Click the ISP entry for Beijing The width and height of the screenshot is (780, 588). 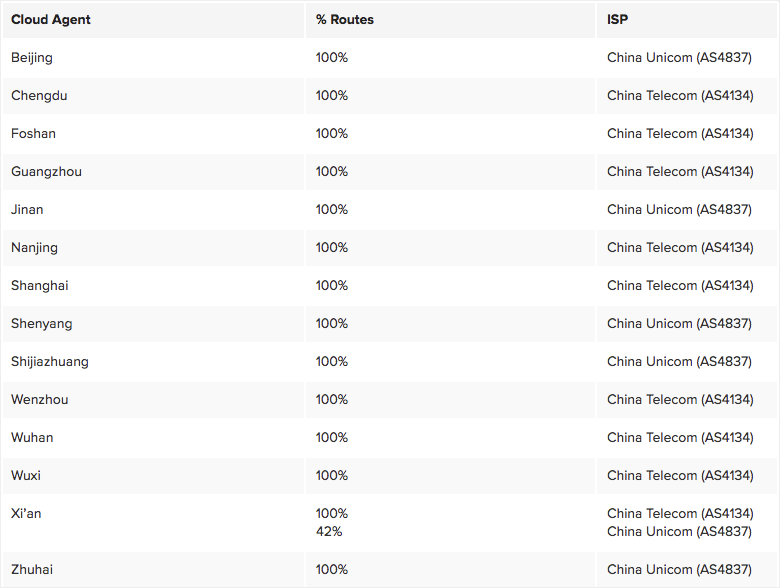click(679, 58)
